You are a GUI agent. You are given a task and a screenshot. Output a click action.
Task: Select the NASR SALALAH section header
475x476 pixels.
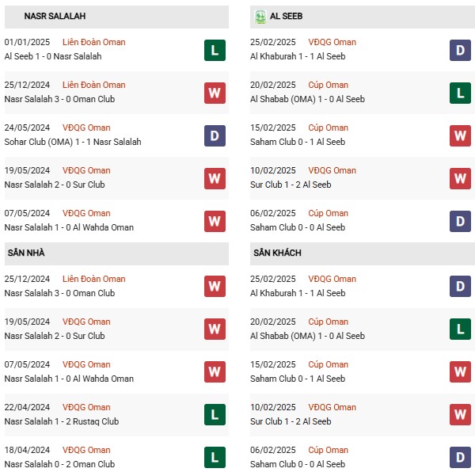click(x=116, y=17)
